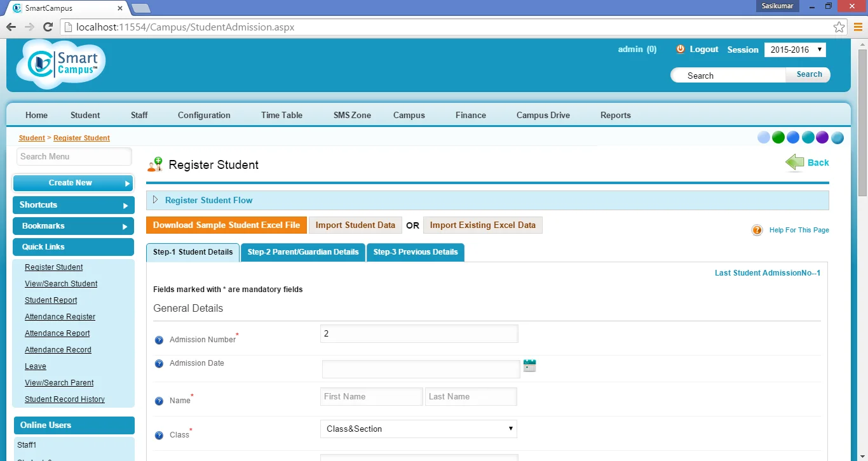Open the Campus Drive menu

pos(543,115)
